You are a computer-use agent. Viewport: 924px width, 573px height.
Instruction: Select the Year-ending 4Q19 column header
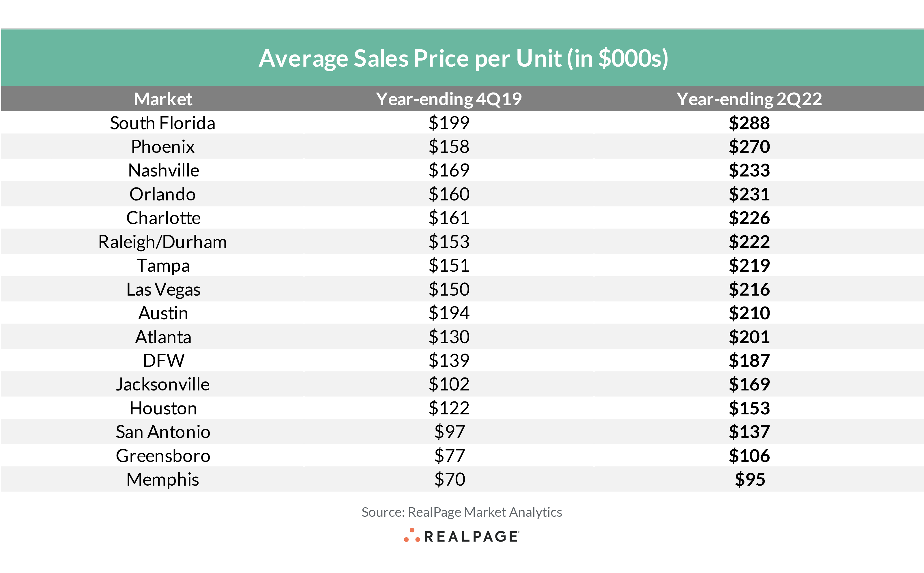pyautogui.click(x=449, y=99)
